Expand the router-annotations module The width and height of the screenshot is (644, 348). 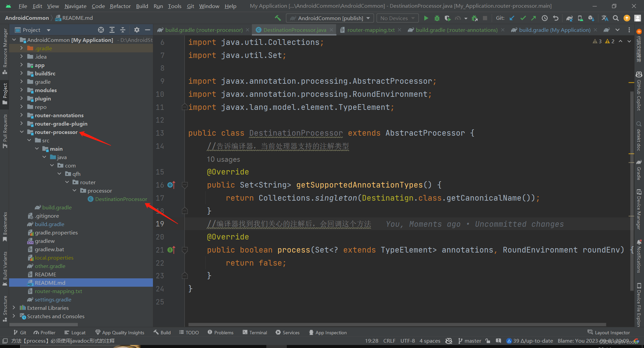point(21,115)
